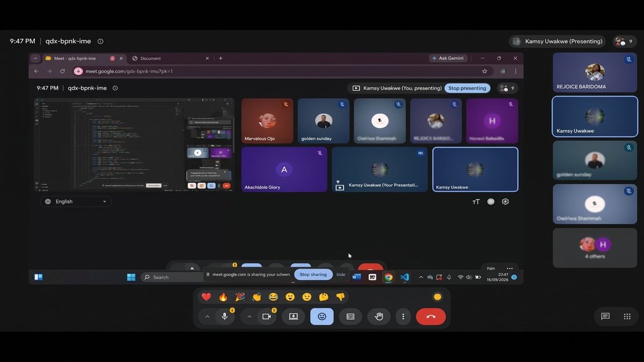Send the crying-laughing face reaction
The width and height of the screenshot is (644, 362).
point(273,297)
